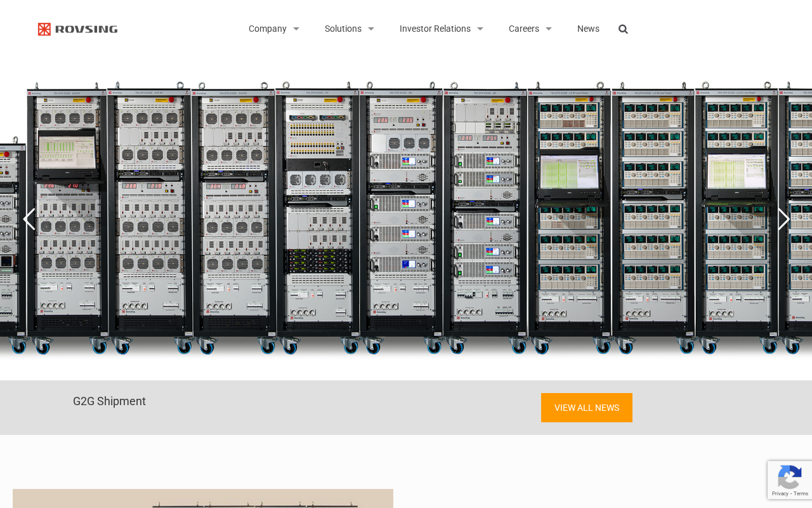Open the reCAPTCHA Privacy link
The height and width of the screenshot is (508, 812).
[780, 493]
